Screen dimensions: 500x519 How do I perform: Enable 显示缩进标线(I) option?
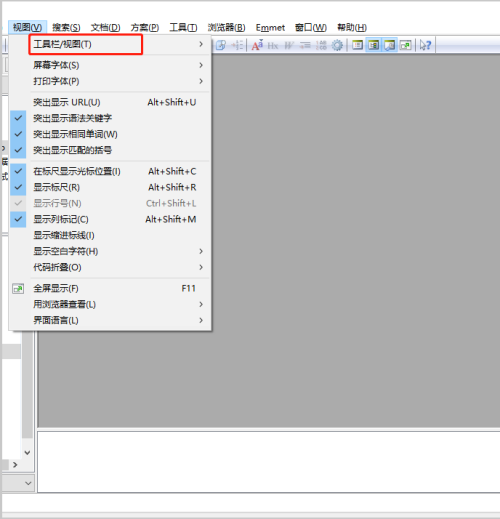[x=110, y=235]
